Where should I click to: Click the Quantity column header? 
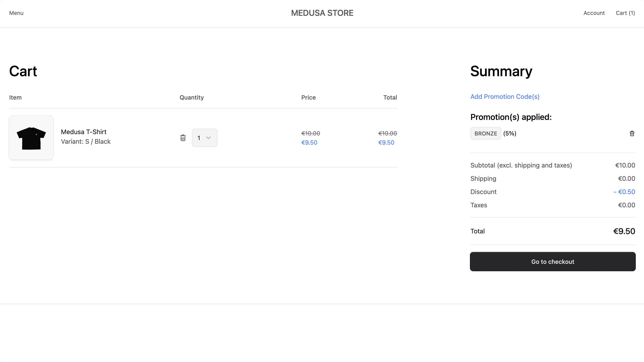pos(191,97)
